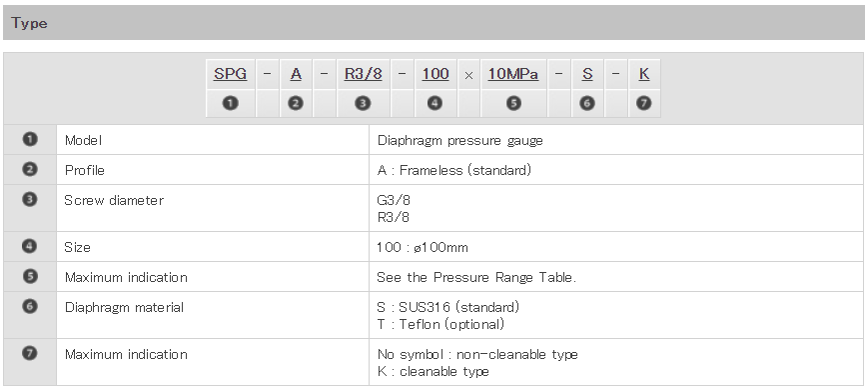This screenshot has width=868, height=389.
Task: Click the '100 : ø100mm' value
Action: pos(423,247)
